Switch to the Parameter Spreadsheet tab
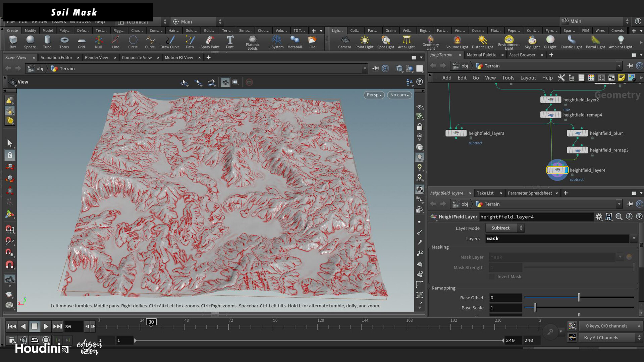 [x=530, y=193]
